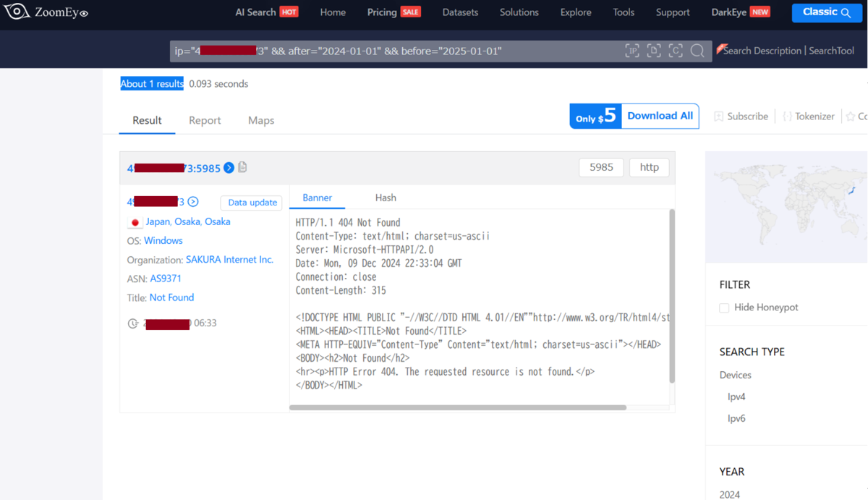The height and width of the screenshot is (500, 868).
Task: Click the Japan, Osaka, Osaka location link
Action: pyautogui.click(x=188, y=222)
